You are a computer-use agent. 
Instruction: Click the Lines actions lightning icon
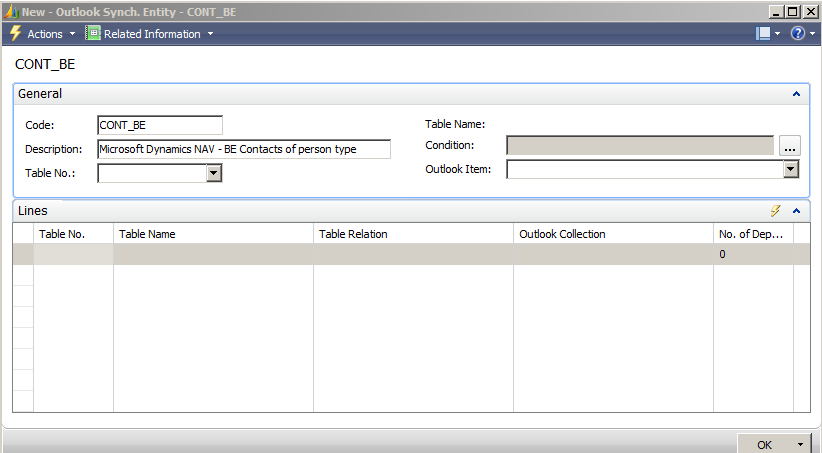[x=774, y=211]
